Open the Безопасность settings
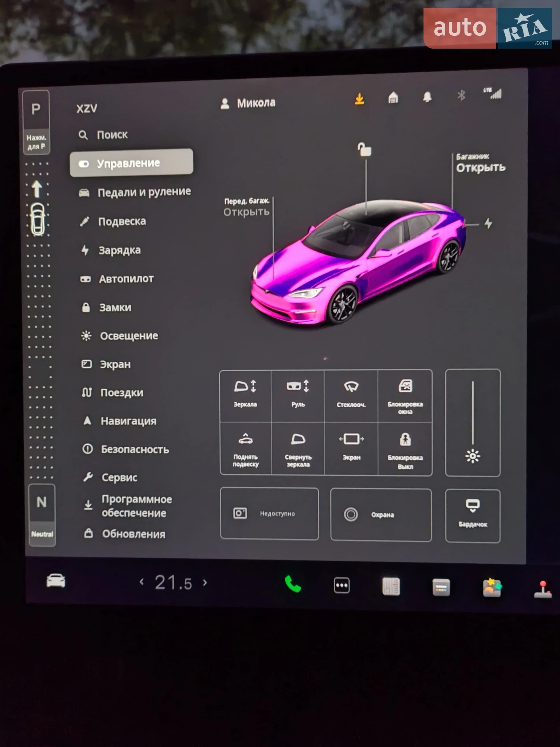The height and width of the screenshot is (747, 560). tap(126, 449)
